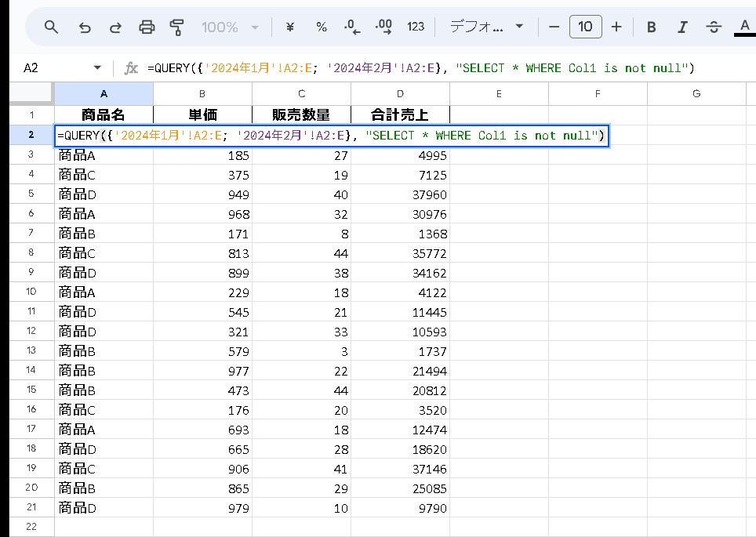The image size is (756, 537).
Task: Open the 100% zoom dropdown
Action: coord(230,27)
